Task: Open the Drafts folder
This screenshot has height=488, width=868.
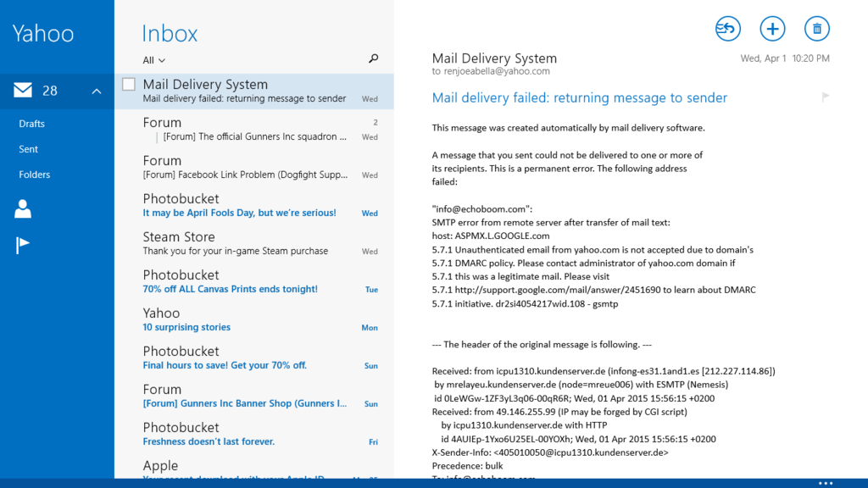Action: [31, 124]
